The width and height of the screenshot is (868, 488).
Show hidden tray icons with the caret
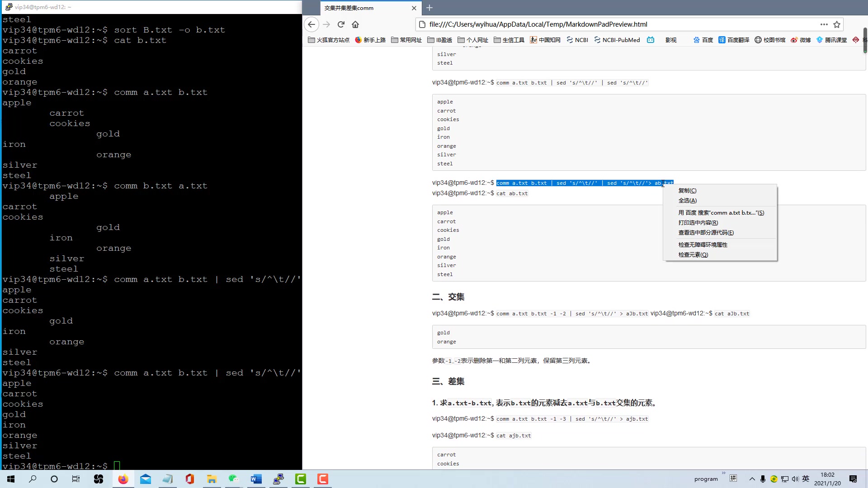tap(752, 479)
